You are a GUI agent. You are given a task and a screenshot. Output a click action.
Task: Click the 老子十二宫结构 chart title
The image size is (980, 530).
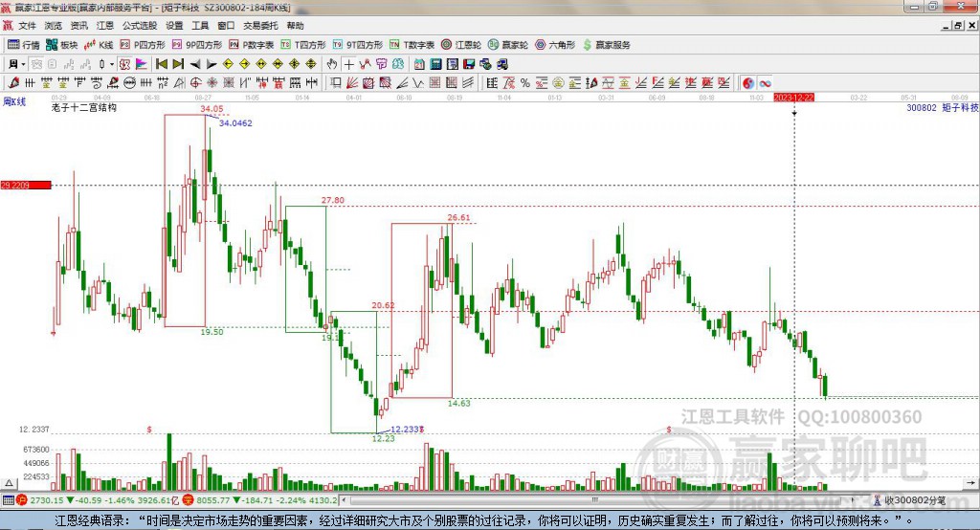click(x=84, y=107)
